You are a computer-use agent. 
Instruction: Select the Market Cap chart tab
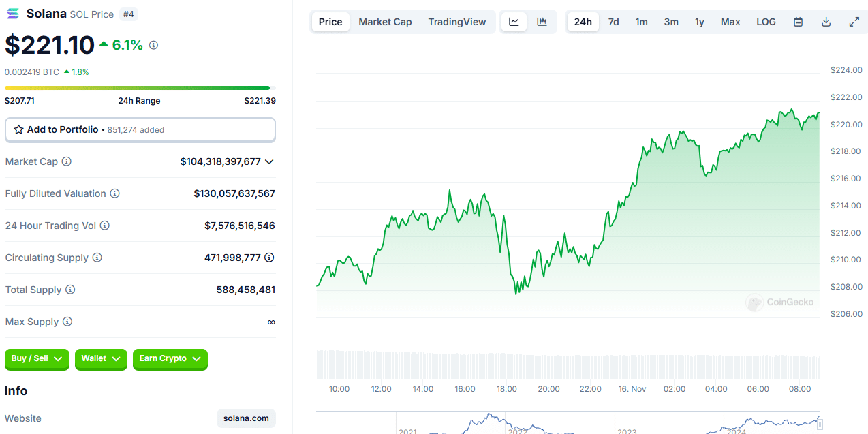click(x=385, y=22)
